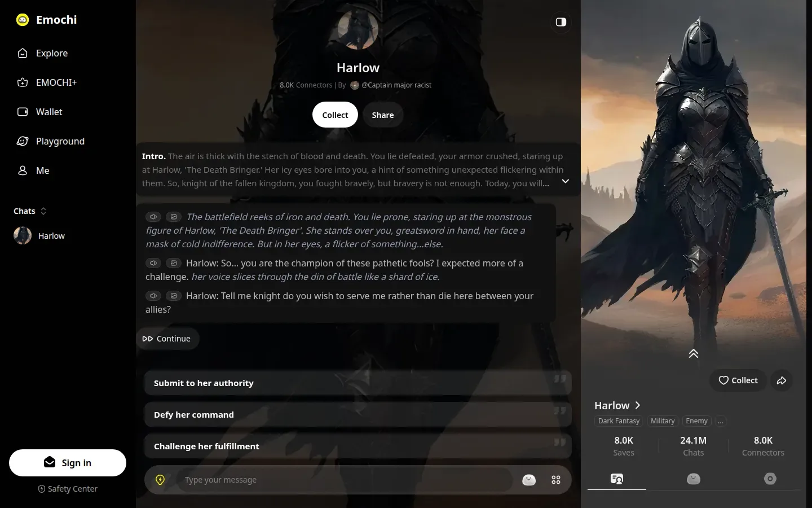Expand more tags with the '...' chip

[720, 421]
